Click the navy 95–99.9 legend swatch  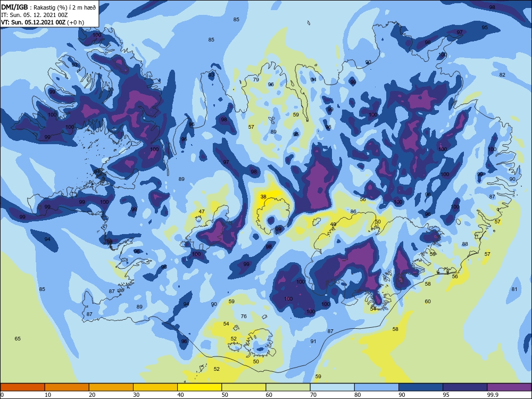coord(465,387)
